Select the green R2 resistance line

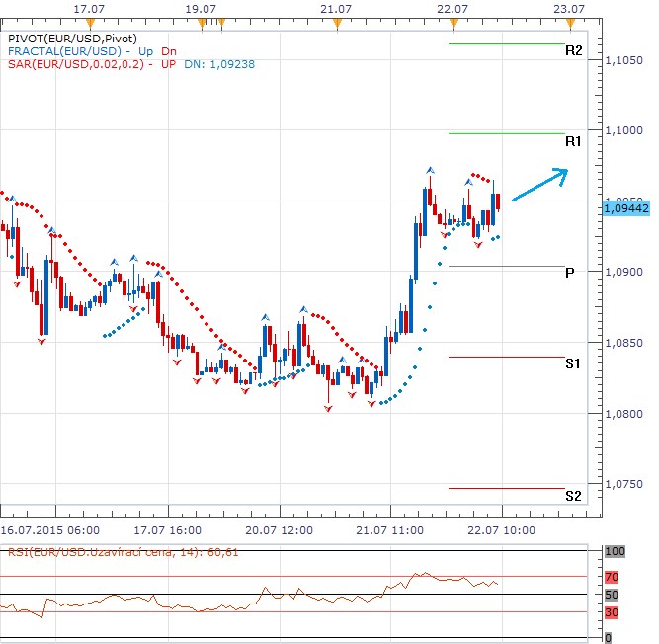(504, 43)
